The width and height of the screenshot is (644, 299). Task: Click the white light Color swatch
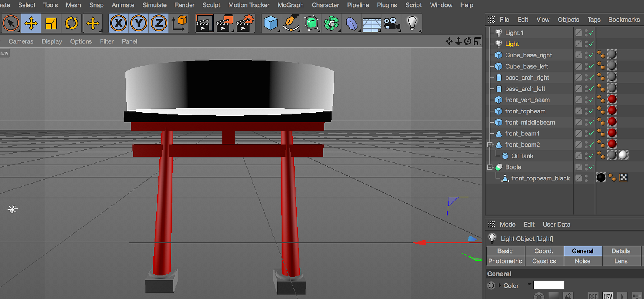pyautogui.click(x=549, y=285)
